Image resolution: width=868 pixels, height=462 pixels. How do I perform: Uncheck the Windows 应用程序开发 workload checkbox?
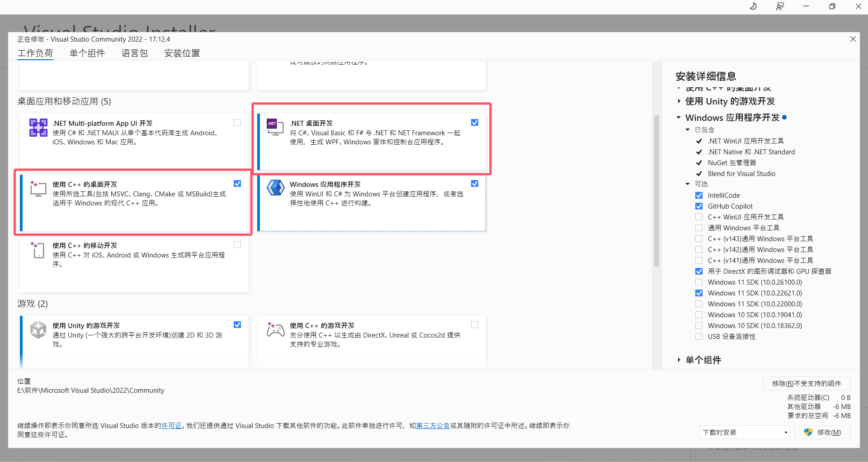[x=475, y=184]
